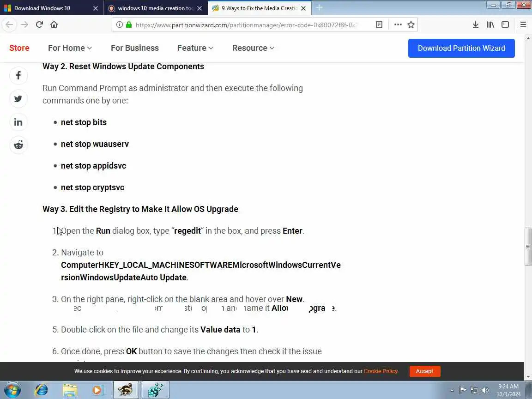Bookmark this page with star icon
The height and width of the screenshot is (399, 532).
tap(411, 25)
